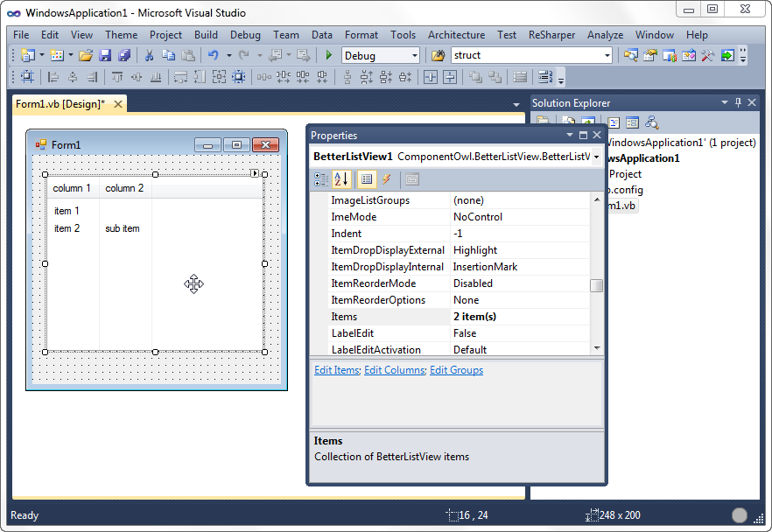Screen dimensions: 772x532
Task: Click the Undo arrow icon
Action: point(213,55)
